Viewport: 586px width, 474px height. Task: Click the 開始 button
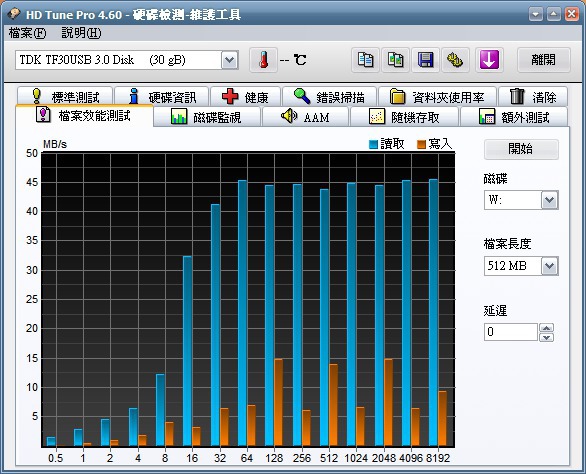point(521,149)
